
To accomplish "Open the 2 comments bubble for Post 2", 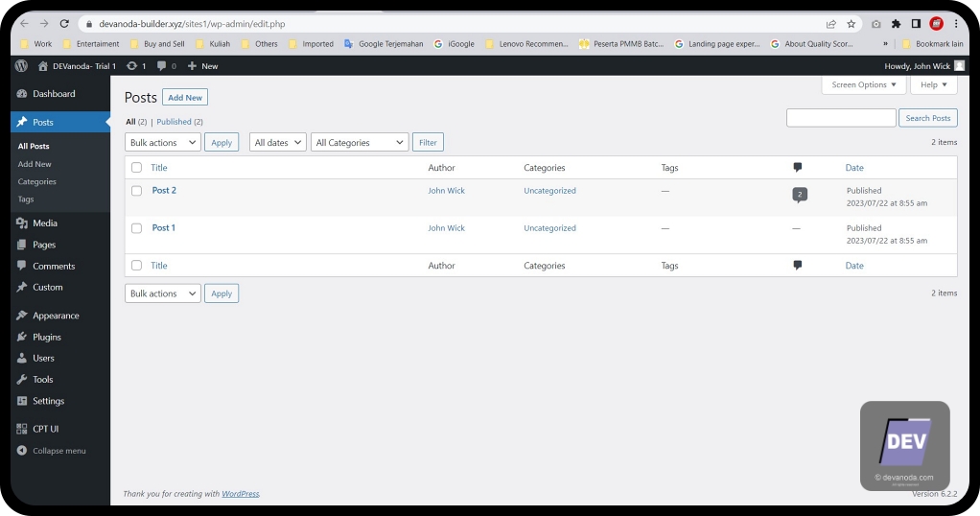I will point(800,195).
